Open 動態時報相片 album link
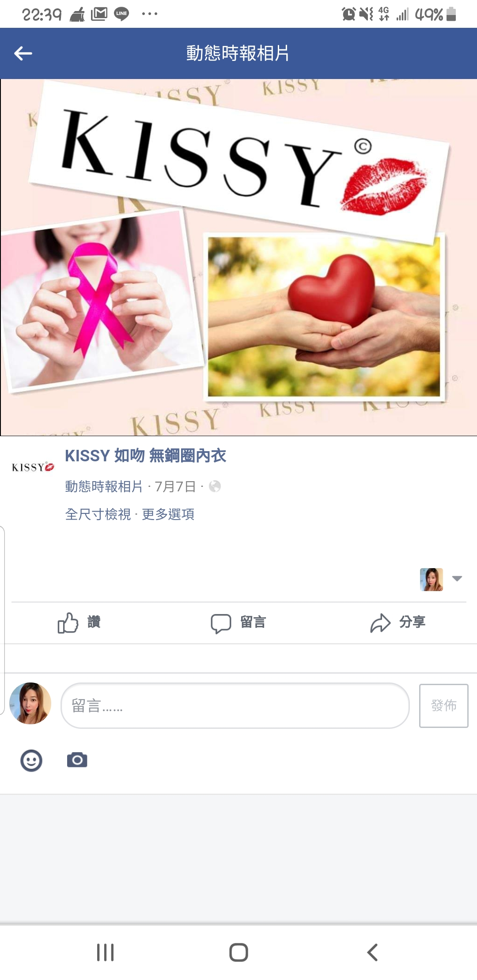Viewport: 477px width, 980px height. pyautogui.click(x=104, y=486)
